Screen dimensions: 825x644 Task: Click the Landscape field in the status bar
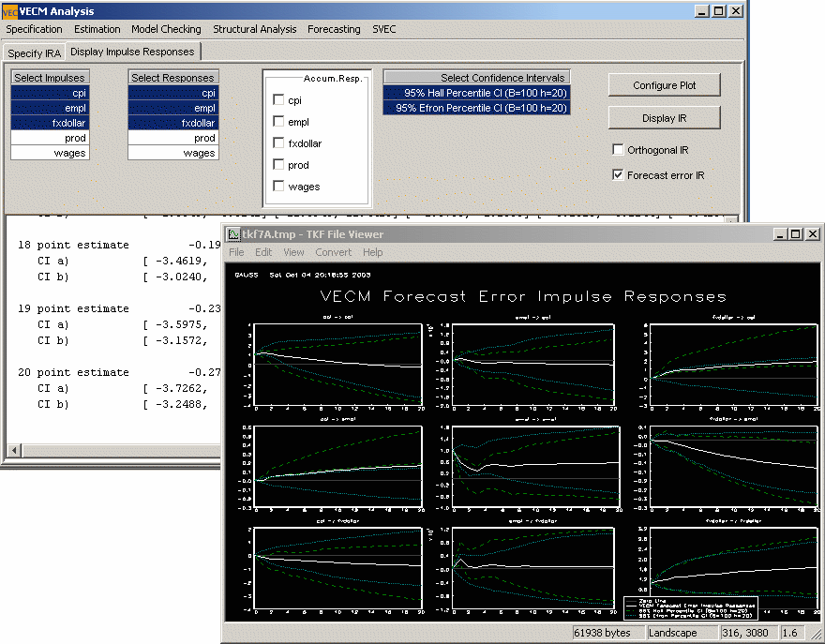click(x=674, y=632)
